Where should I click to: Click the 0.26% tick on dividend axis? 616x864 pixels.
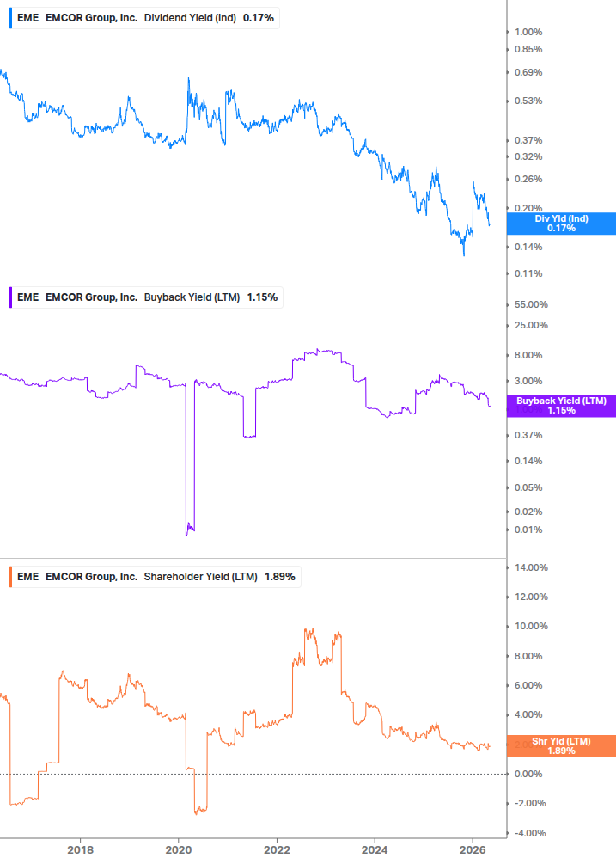coord(528,179)
